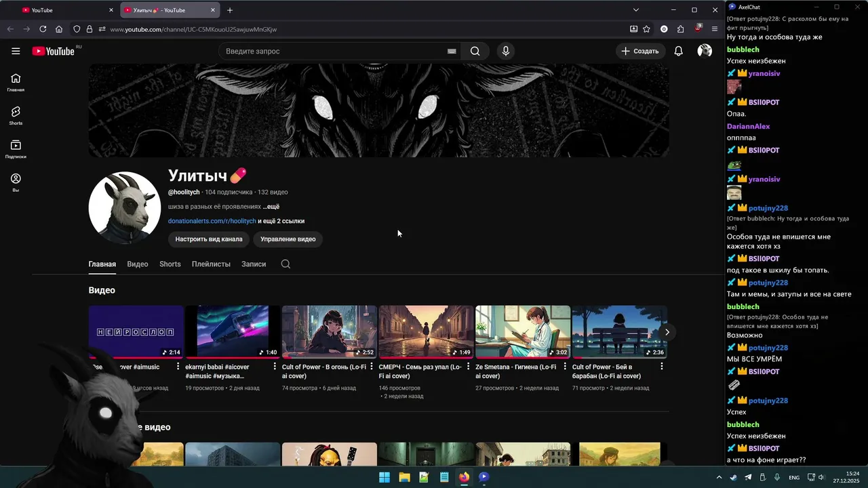Open Ze Smetana - Гигиена thumbnail
Image resolution: width=868 pixels, height=488 pixels.
tap(522, 331)
